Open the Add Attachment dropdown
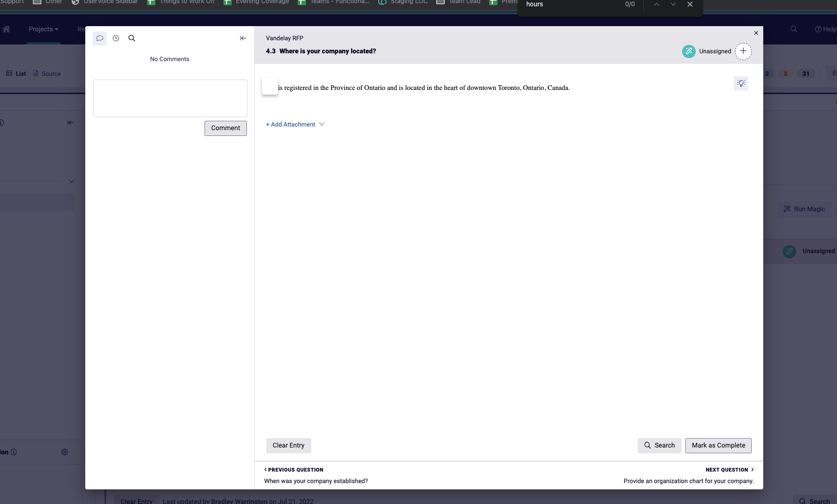837x504 pixels. (295, 124)
